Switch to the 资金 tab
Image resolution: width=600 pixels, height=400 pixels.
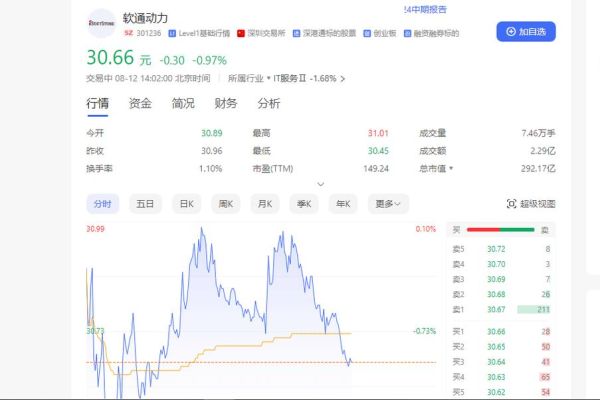(140, 103)
